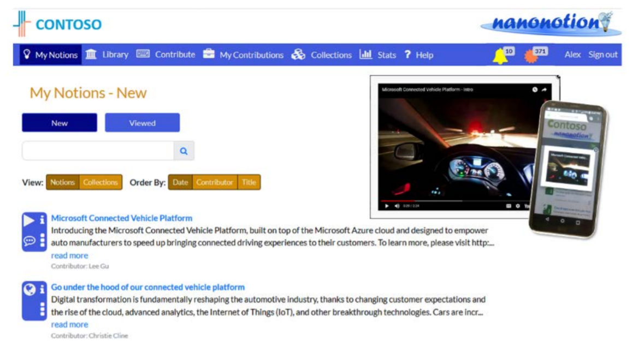Open info icon for Microsoft Connected Vehicle Platform
Image resolution: width=644 pixels, height=358 pixels.
42,220
